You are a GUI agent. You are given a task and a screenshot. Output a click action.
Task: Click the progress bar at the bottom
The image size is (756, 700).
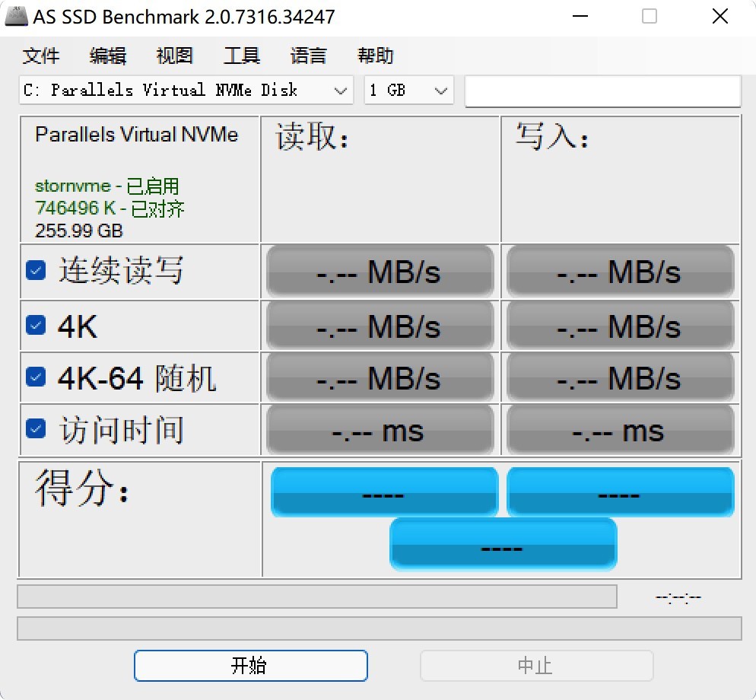click(317, 597)
